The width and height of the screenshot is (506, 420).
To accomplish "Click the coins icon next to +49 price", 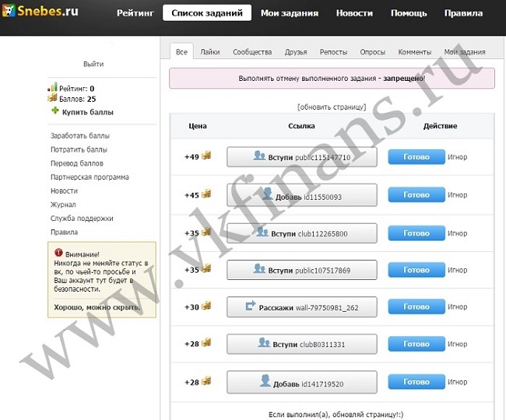I will (206, 156).
